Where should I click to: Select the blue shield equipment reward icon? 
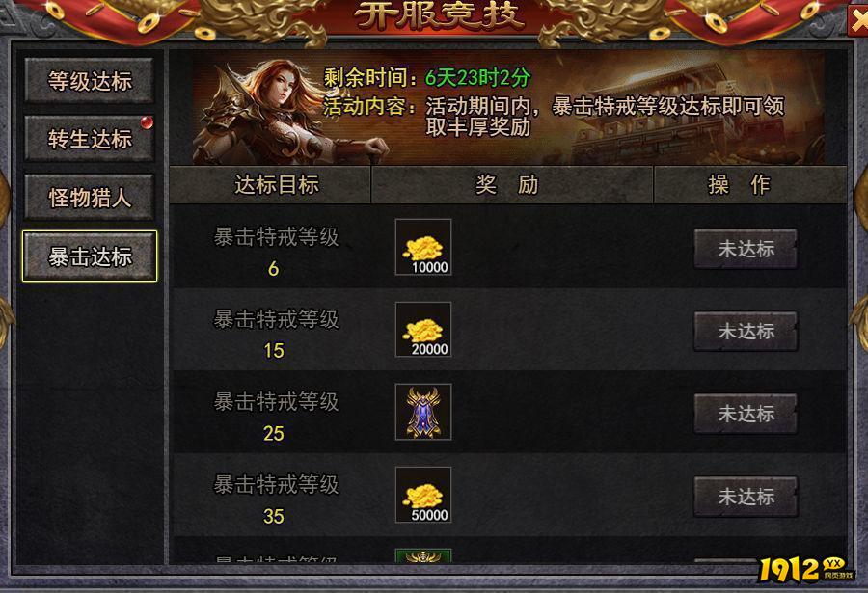click(423, 412)
